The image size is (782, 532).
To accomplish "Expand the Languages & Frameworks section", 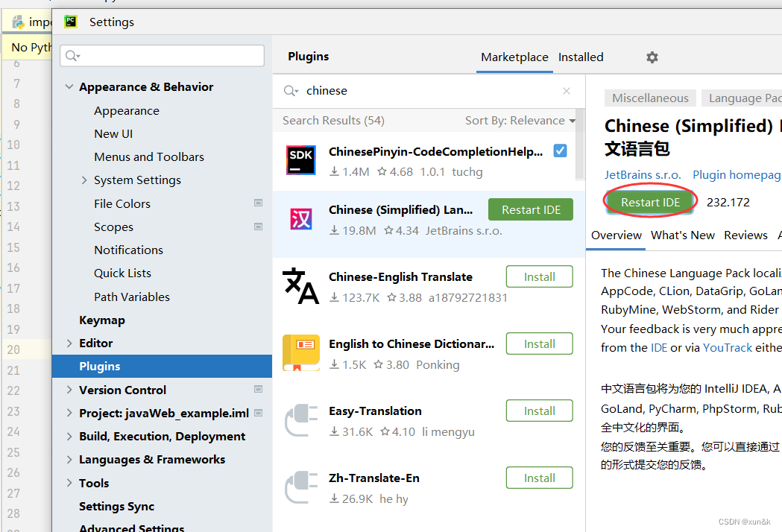I will click(69, 459).
